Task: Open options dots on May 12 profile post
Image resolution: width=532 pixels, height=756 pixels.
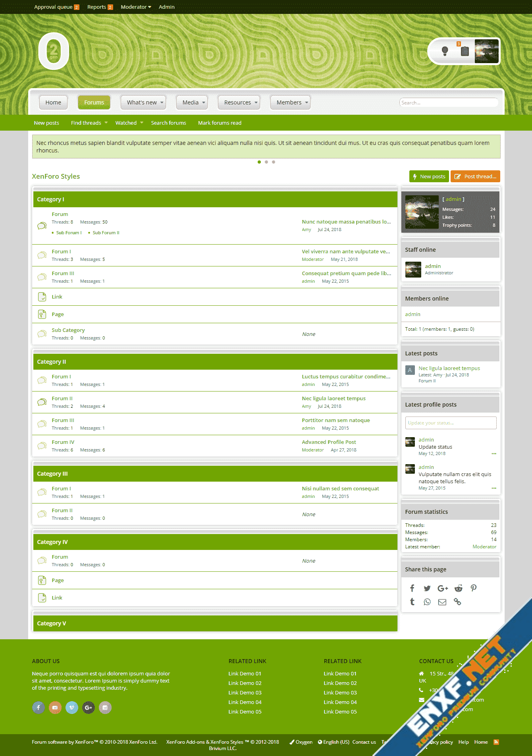Action: tap(494, 453)
